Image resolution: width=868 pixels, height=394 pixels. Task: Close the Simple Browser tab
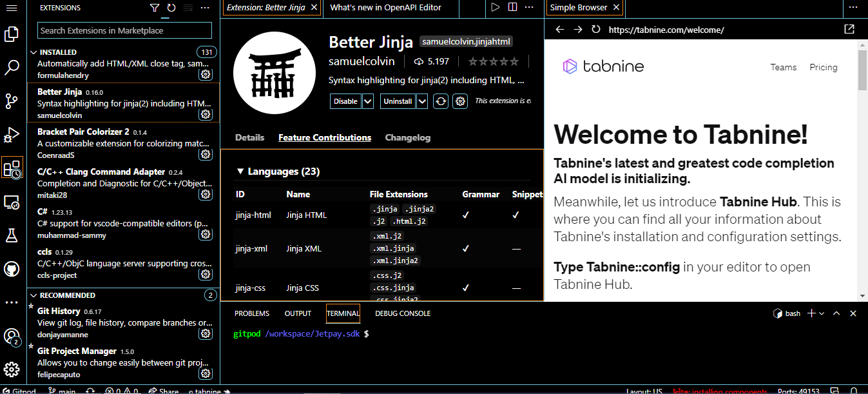616,8
